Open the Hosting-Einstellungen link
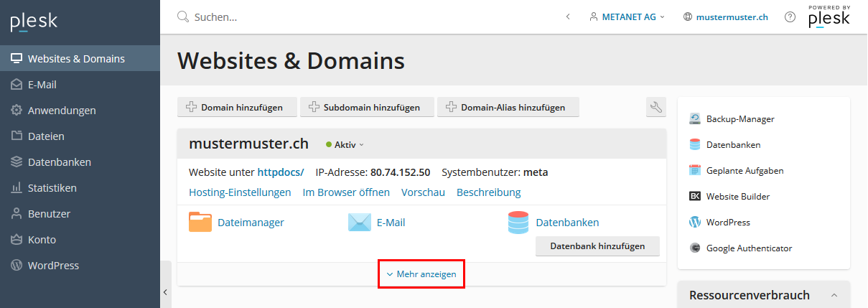Screen dimensions: 868x308 point(240,192)
